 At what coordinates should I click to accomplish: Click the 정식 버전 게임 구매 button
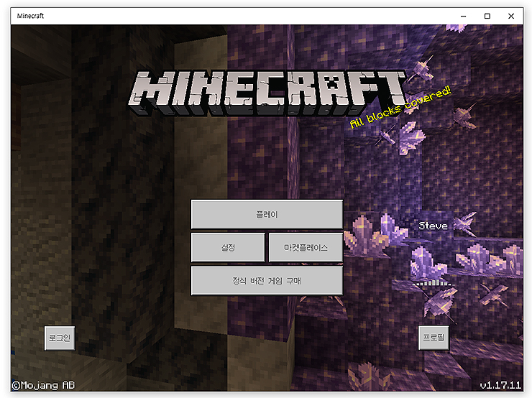coord(267,281)
